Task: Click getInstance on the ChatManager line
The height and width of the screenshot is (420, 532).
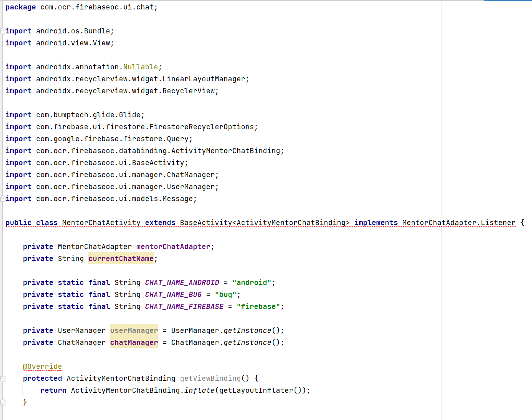Action: (247, 343)
